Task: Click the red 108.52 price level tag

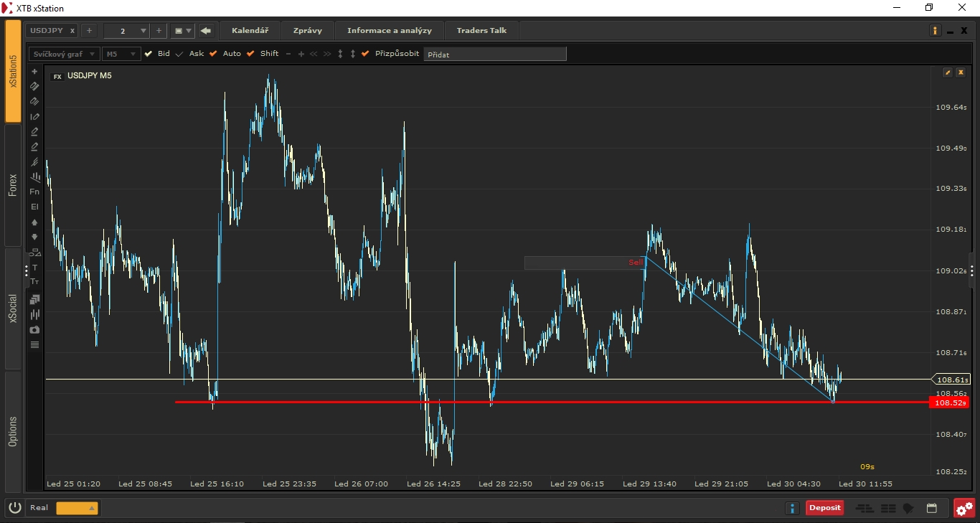Action: tap(950, 402)
